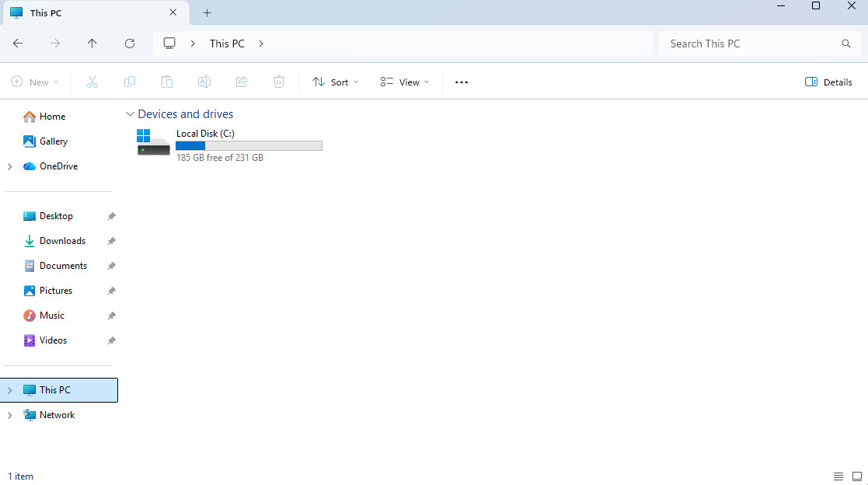The height and width of the screenshot is (485, 868).
Task: Click the Cut scissors icon
Action: (92, 82)
